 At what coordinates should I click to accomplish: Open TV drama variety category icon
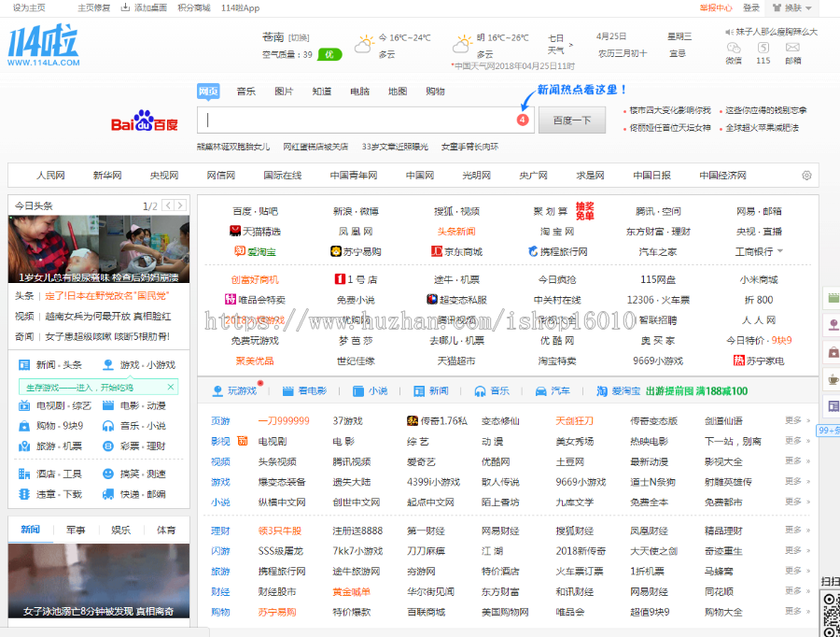24,405
